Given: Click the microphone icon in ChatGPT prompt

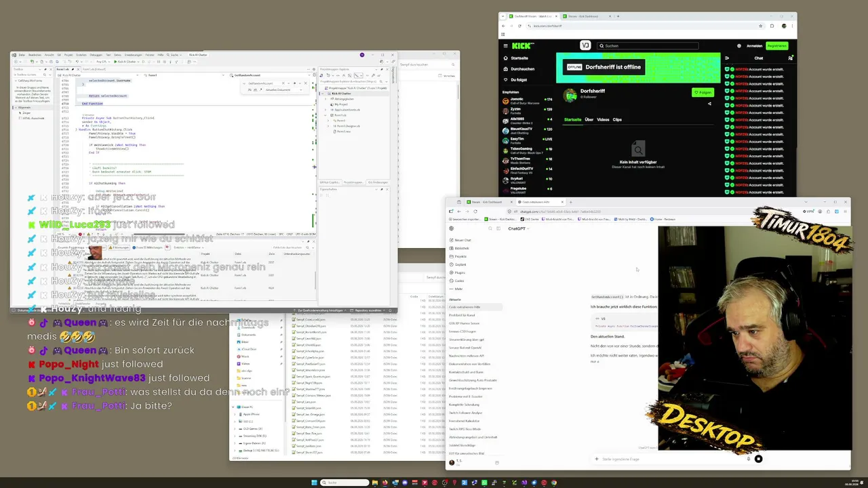Looking at the screenshot, I should tap(749, 459).
